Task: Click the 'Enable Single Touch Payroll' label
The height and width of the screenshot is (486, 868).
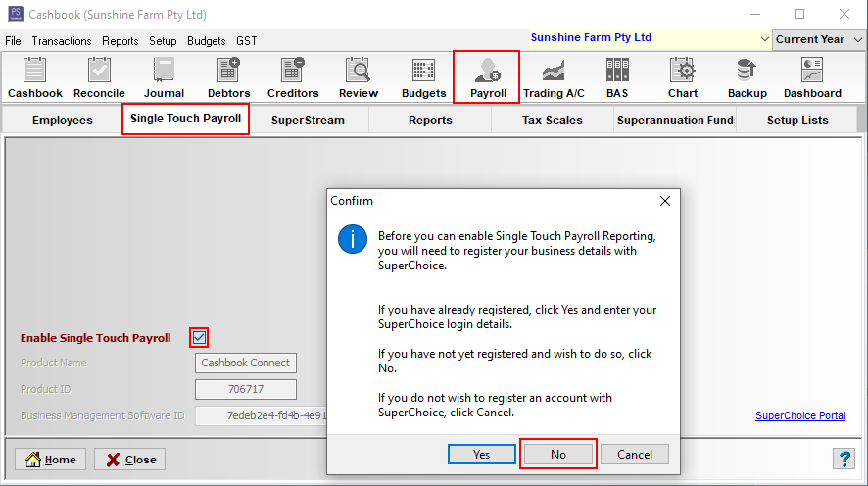Action: coord(96,338)
